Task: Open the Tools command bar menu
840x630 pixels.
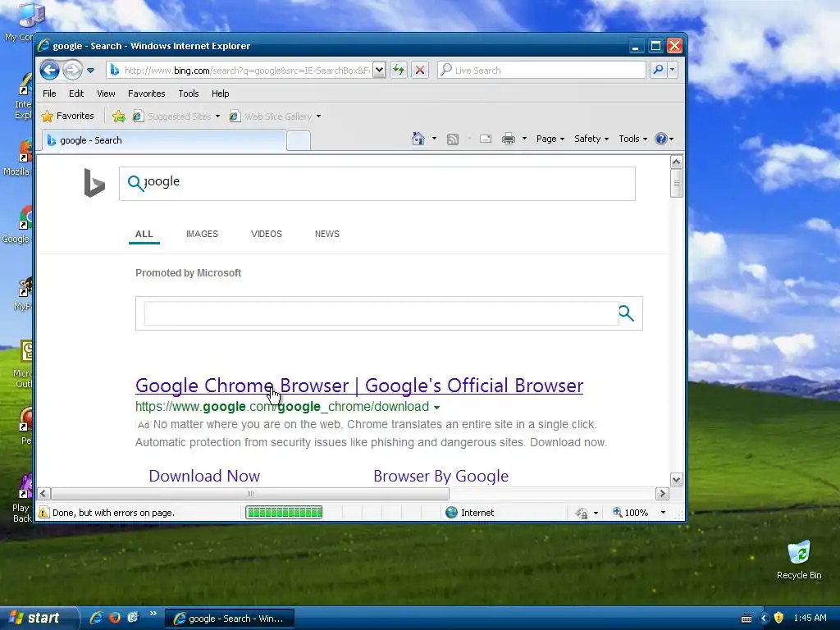Action: tap(632, 139)
